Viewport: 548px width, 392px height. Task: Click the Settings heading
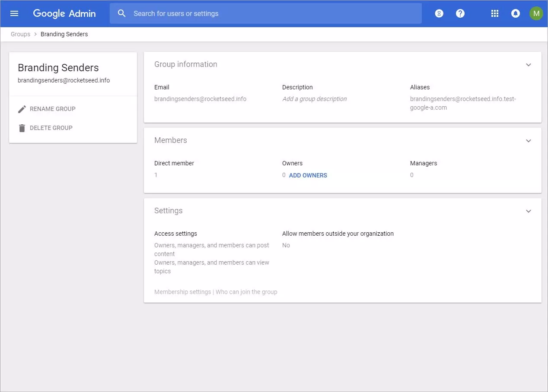[x=169, y=211]
